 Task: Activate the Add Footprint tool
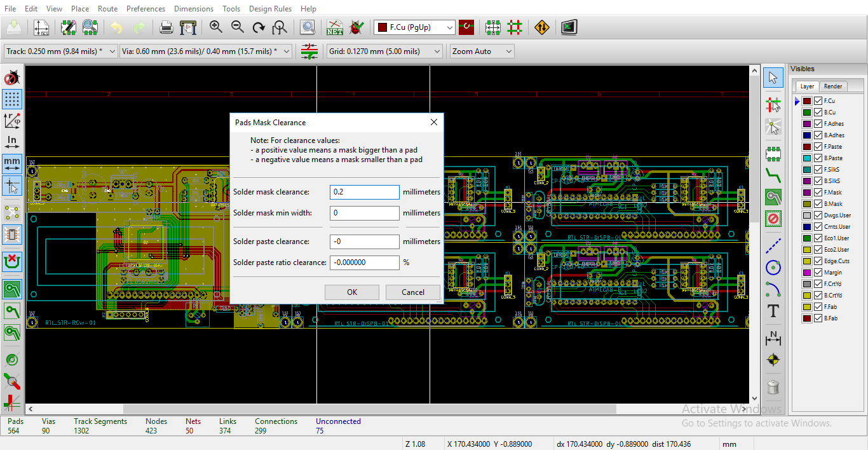tap(773, 153)
